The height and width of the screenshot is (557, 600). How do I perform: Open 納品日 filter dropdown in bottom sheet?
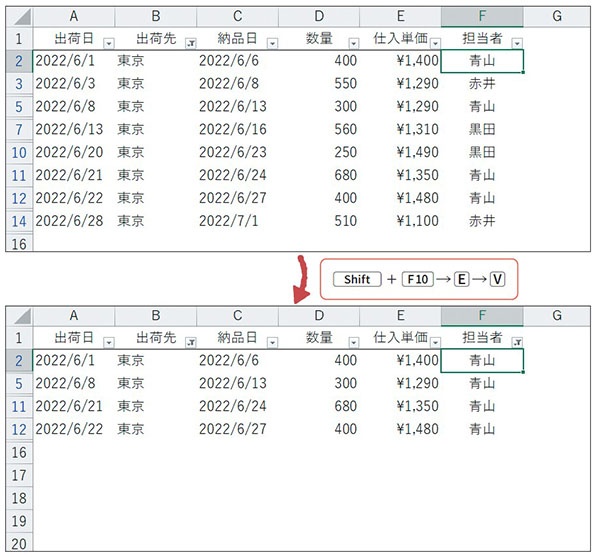(x=272, y=343)
